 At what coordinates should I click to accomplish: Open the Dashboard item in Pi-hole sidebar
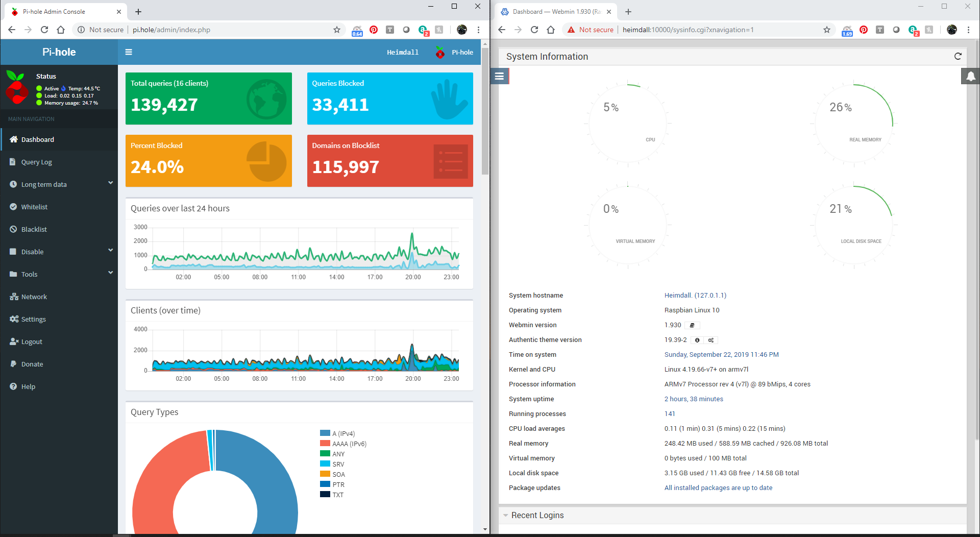[59, 139]
